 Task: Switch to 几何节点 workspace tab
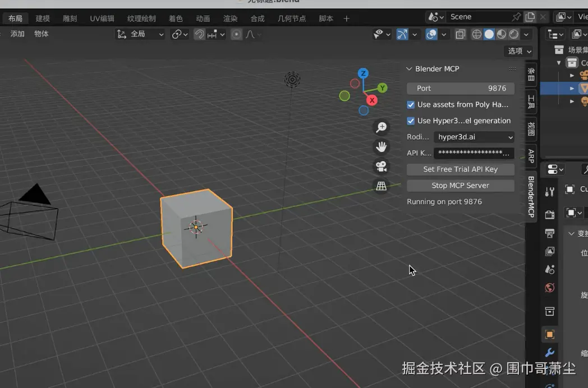pyautogui.click(x=291, y=19)
